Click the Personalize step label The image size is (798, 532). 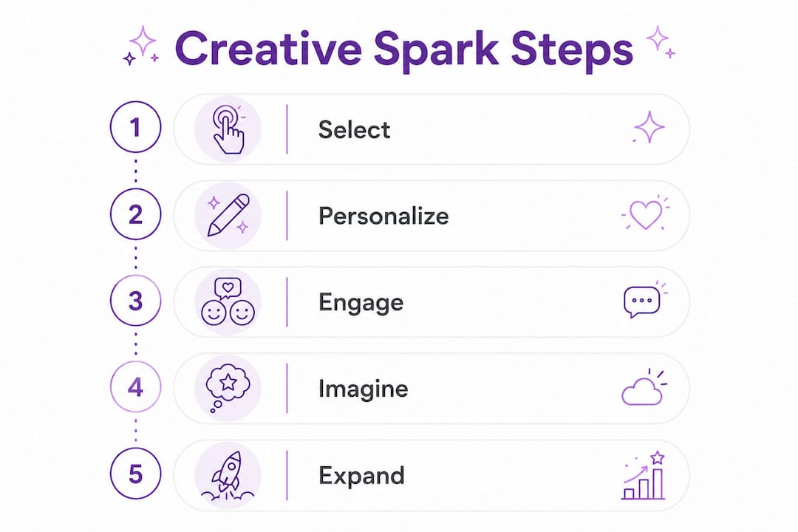pos(383,216)
